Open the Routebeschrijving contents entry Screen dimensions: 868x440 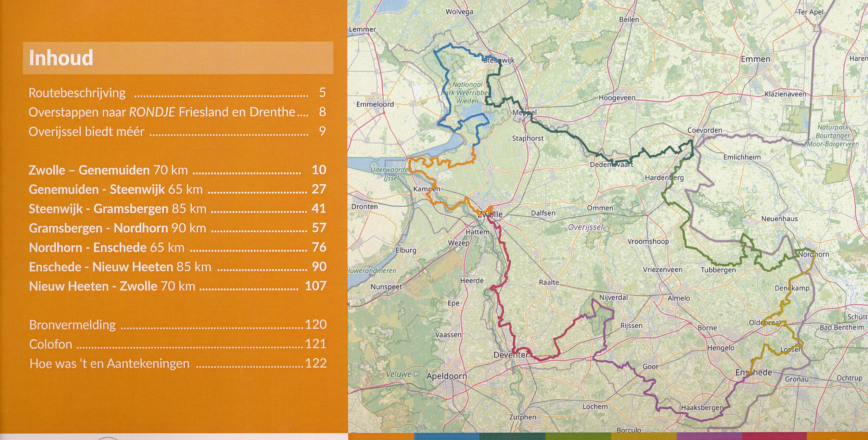[77, 93]
